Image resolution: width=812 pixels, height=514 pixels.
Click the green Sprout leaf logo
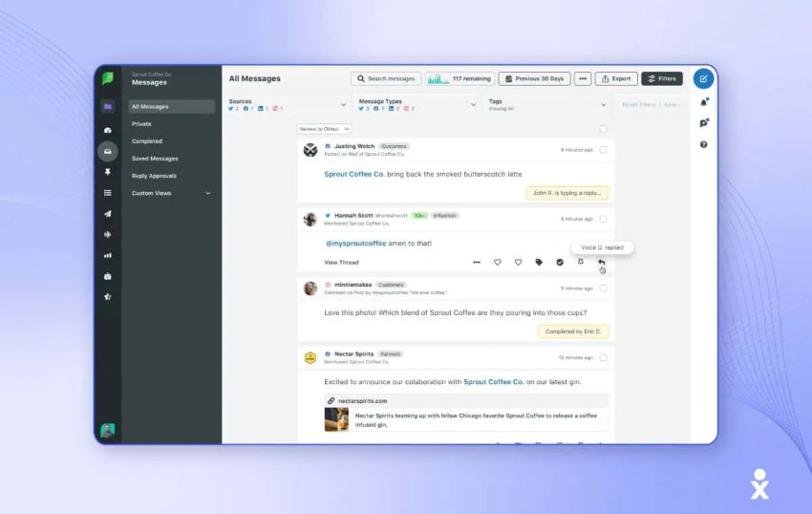pyautogui.click(x=108, y=78)
